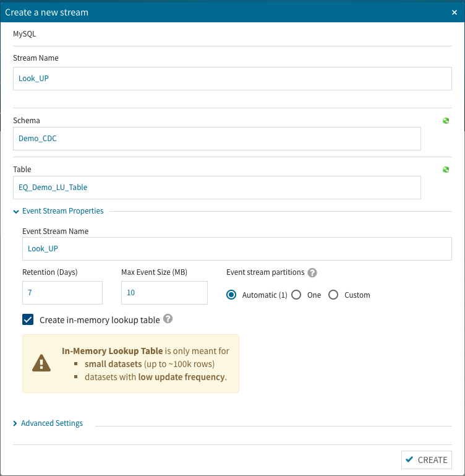
Task: Close the Create a new stream dialog
Action: (x=454, y=12)
